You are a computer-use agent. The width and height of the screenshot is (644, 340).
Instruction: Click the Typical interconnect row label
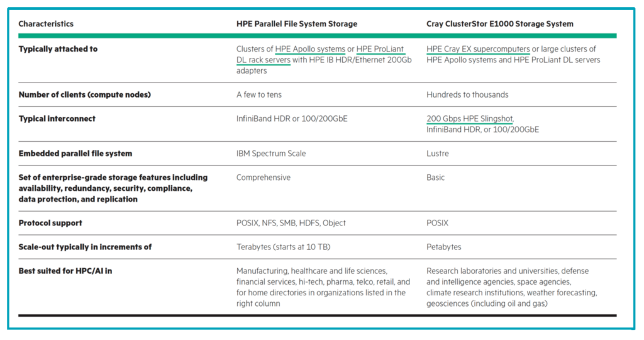57,119
